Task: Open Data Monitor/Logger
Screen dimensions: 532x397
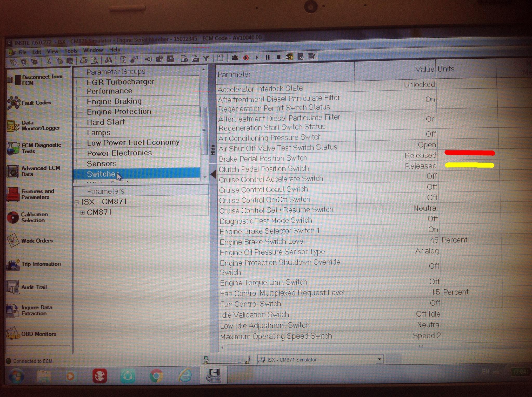Action: tap(33, 125)
